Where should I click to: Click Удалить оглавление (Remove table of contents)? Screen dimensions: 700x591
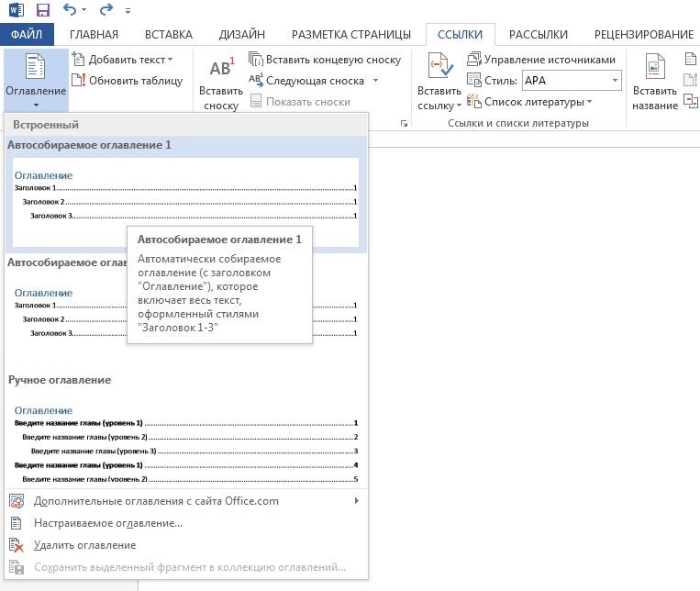pyautogui.click(x=84, y=545)
